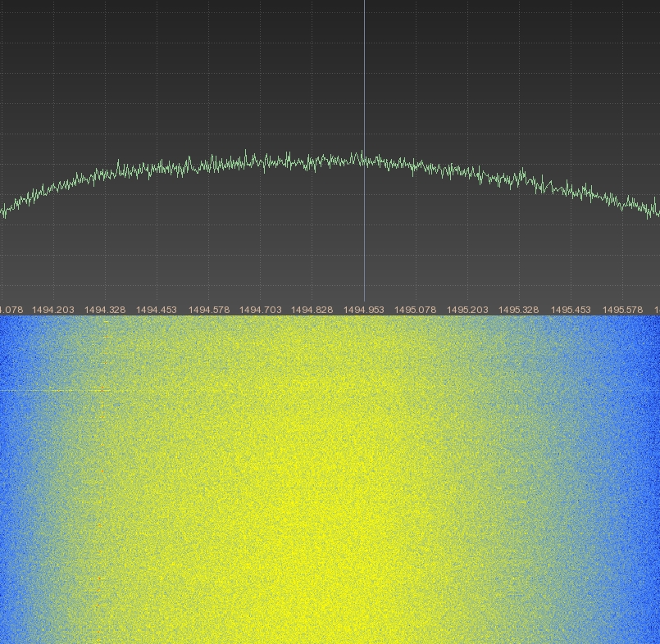Select the 1495.328 axis label
This screenshot has width=660, height=644.
coord(519,310)
